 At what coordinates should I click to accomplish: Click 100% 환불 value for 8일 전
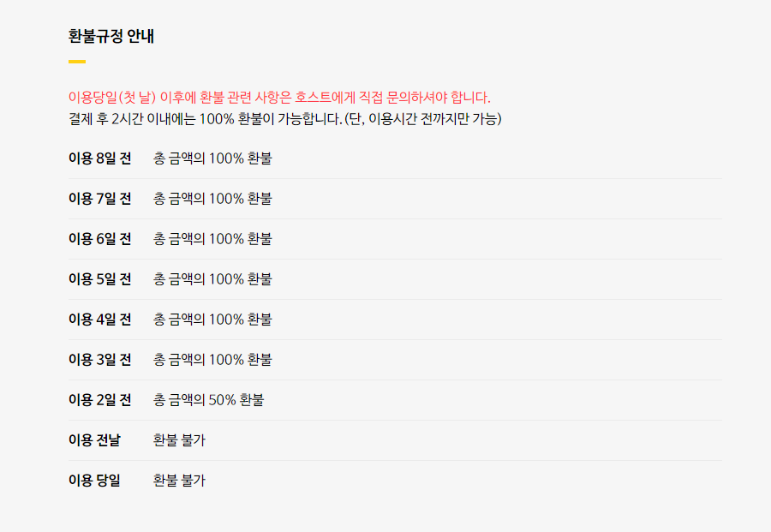pos(212,158)
